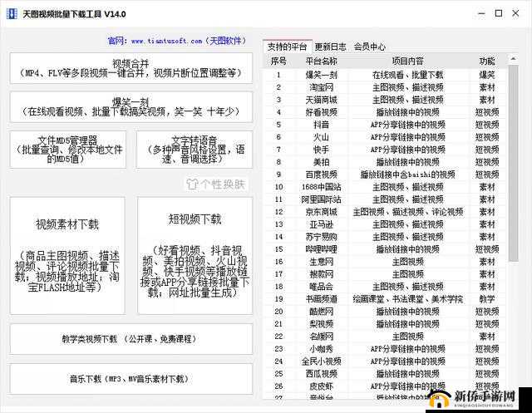The height and width of the screenshot is (413, 532).
Task: Select the 好看视频 platform row
Action: (x=385, y=112)
